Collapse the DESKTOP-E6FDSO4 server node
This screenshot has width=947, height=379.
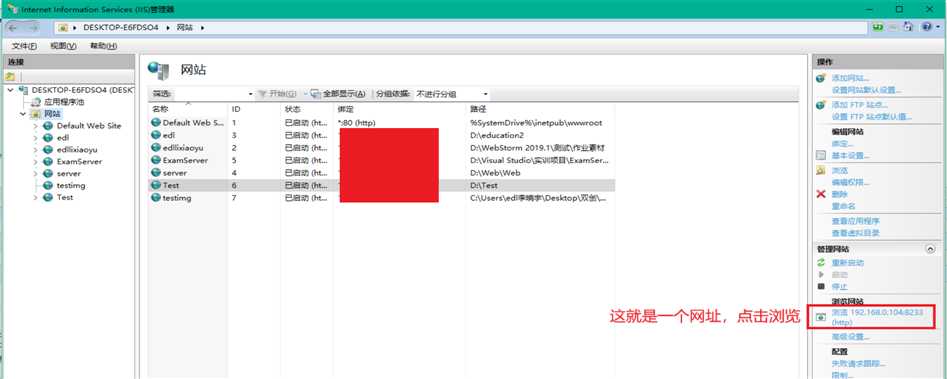[x=10, y=90]
